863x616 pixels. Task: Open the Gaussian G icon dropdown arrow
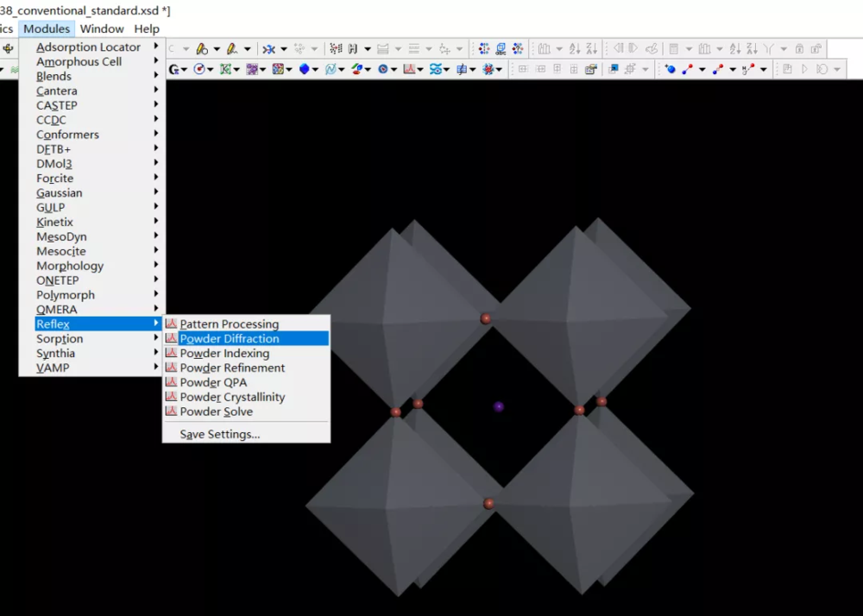[x=184, y=69]
